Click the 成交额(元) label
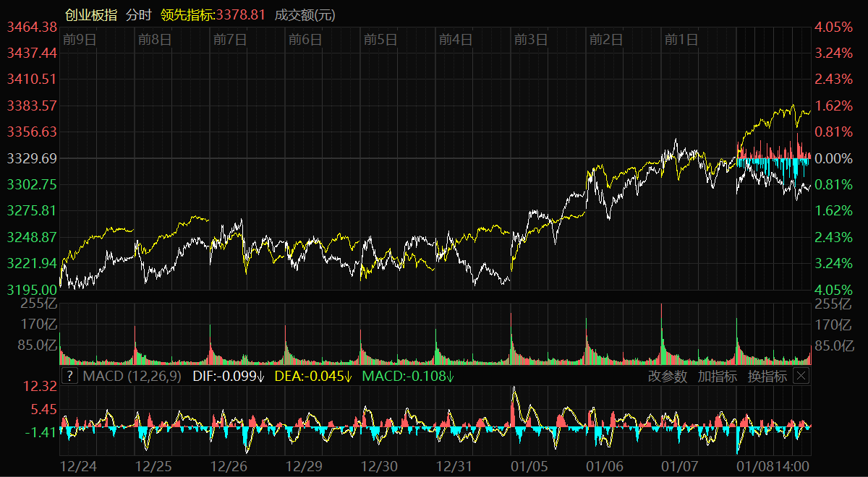868x477 pixels. point(305,14)
